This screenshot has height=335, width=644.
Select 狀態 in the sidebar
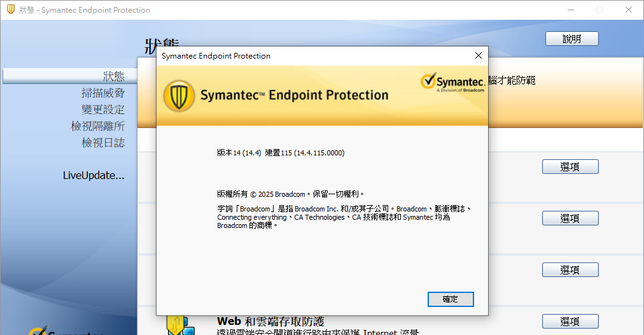pyautogui.click(x=113, y=76)
